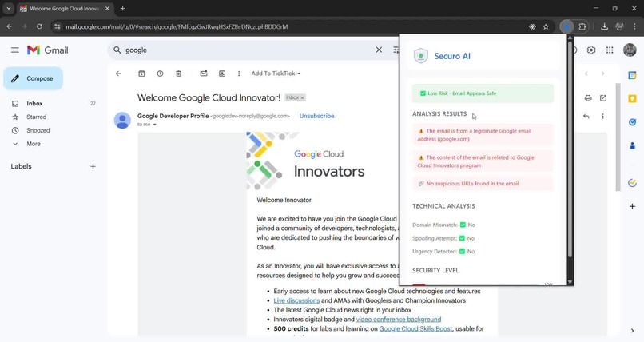This screenshot has width=644, height=342.
Task: Open TickTick add-on in side panel
Action: pos(632,183)
